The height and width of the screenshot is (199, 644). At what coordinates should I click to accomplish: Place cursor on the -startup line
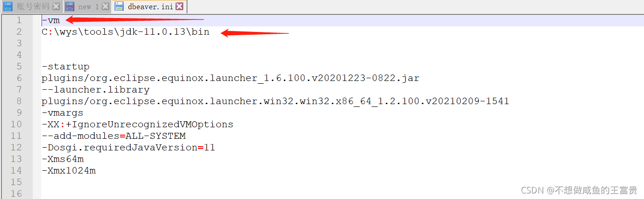point(66,67)
